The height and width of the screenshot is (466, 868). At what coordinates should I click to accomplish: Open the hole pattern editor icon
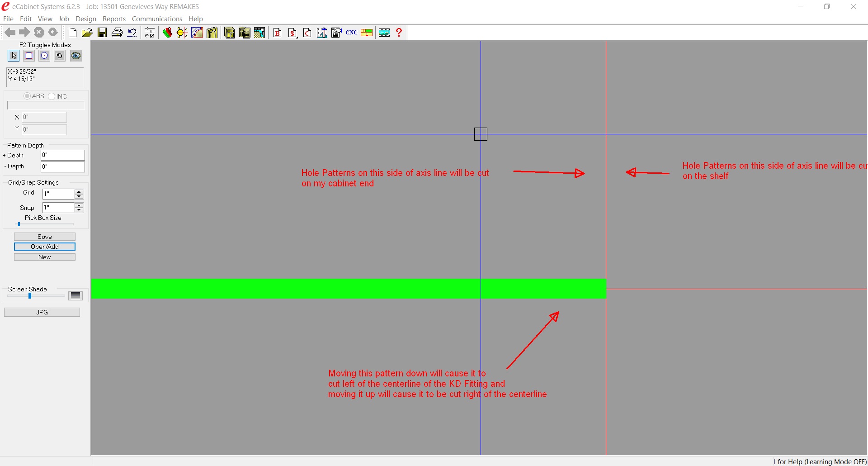pyautogui.click(x=182, y=33)
